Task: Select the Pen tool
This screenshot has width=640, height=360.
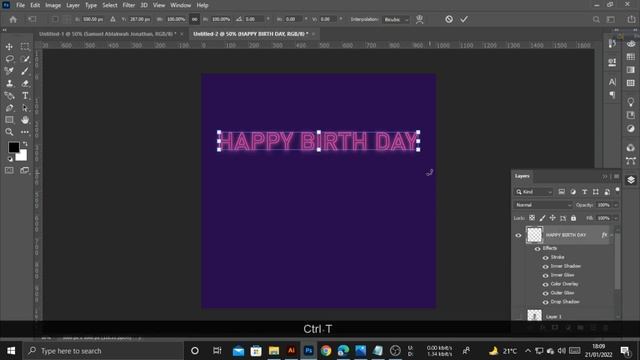Action: 9,108
